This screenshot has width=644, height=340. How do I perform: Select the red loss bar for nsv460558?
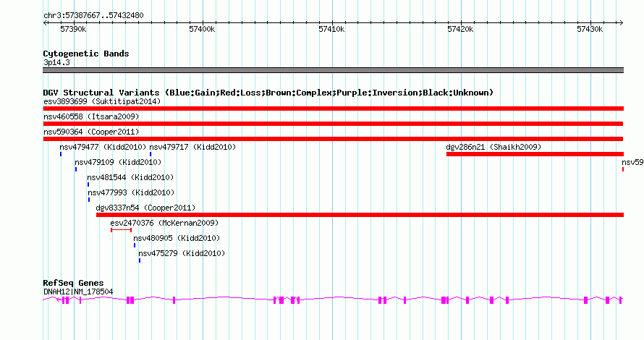333,124
